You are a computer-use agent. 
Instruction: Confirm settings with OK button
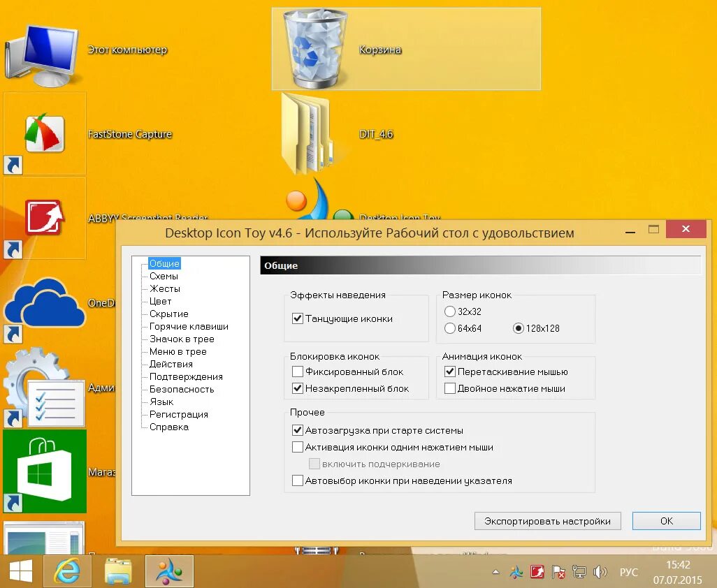point(666,521)
